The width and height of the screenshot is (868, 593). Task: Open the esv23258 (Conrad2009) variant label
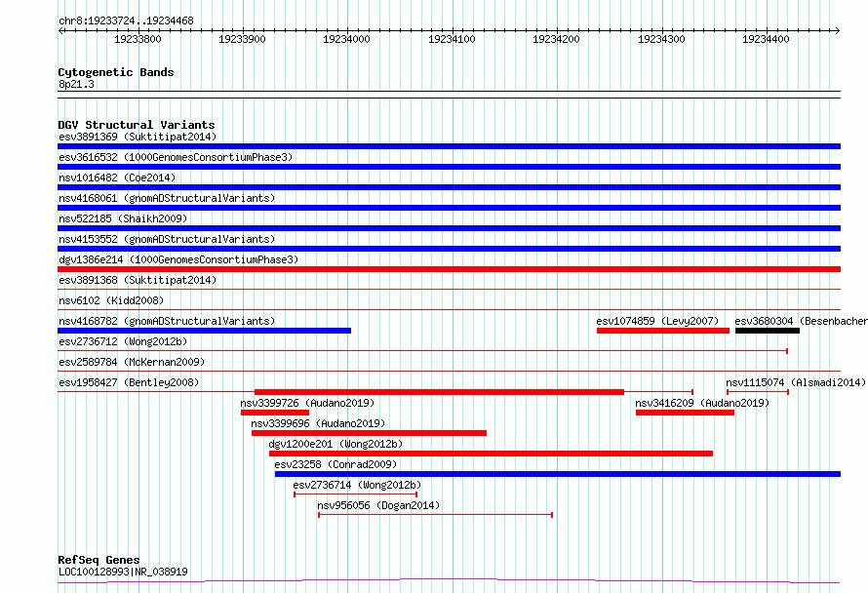coord(335,464)
